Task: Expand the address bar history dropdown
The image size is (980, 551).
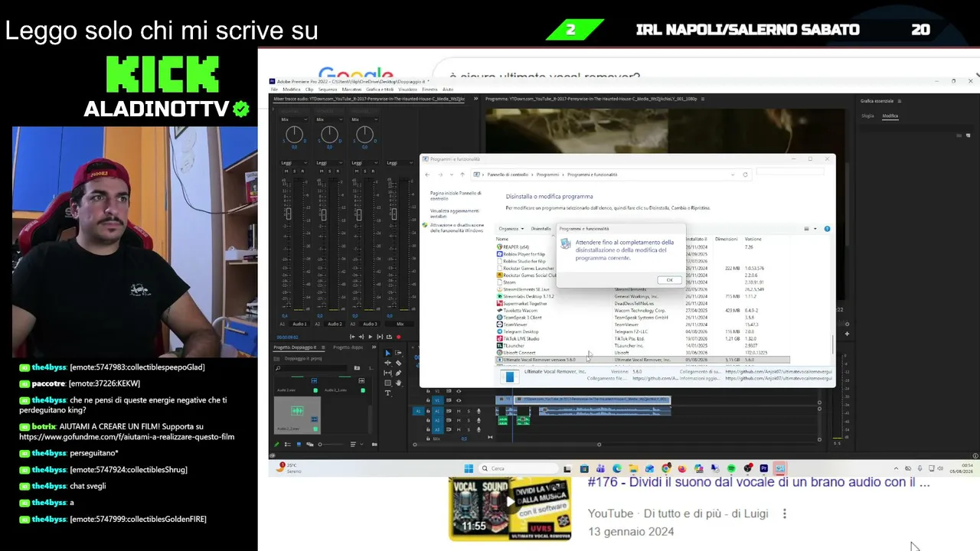Action: click(x=733, y=174)
